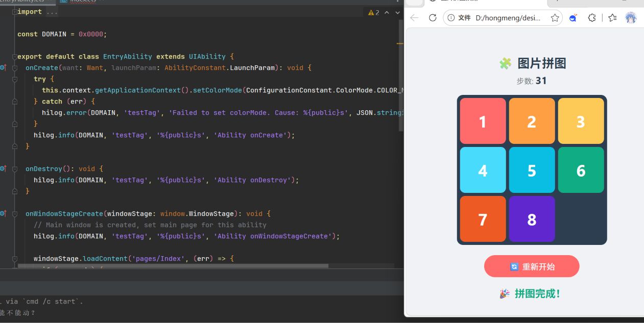The width and height of the screenshot is (644, 323).
Task: Add page to favorites star icon
Action: 555,18
